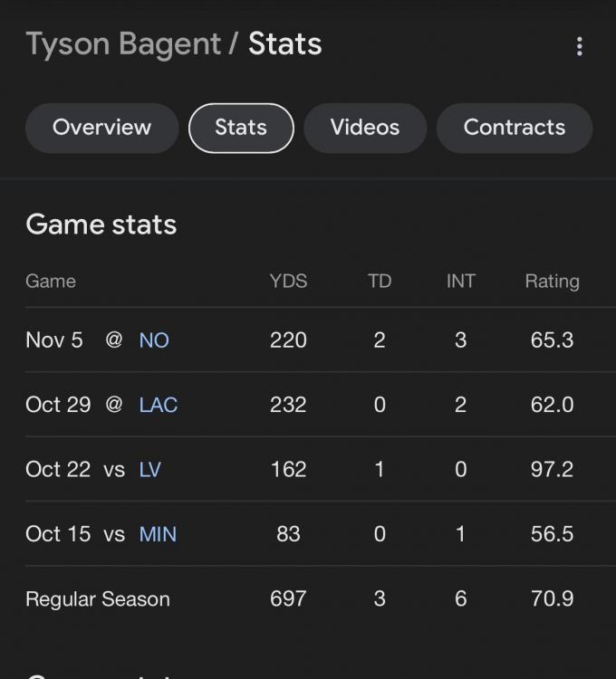Open the Videos tab

(365, 128)
